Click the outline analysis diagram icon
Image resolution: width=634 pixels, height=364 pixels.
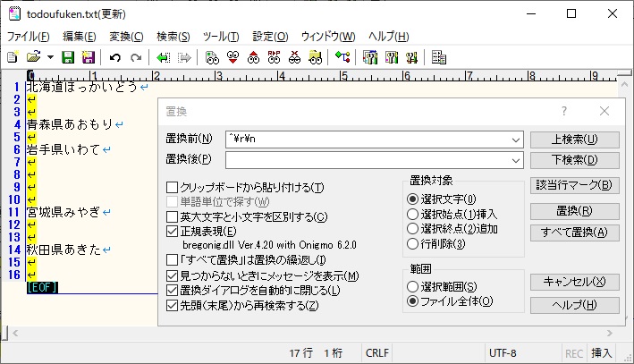pyautogui.click(x=342, y=57)
